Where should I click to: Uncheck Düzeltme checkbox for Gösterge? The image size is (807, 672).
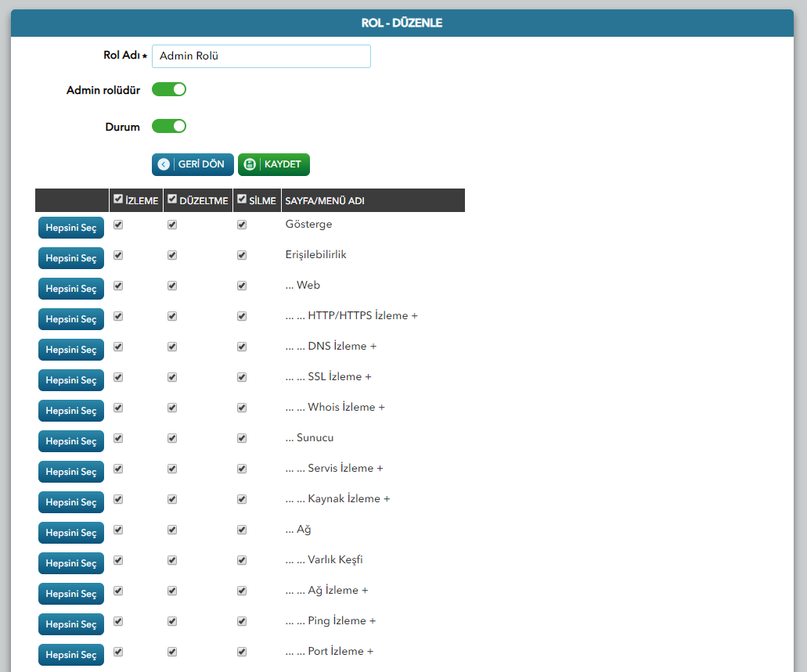[172, 225]
